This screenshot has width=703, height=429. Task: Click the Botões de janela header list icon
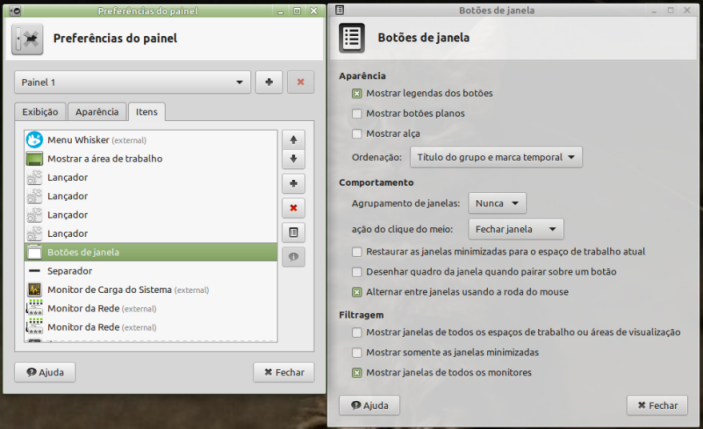pyautogui.click(x=352, y=38)
